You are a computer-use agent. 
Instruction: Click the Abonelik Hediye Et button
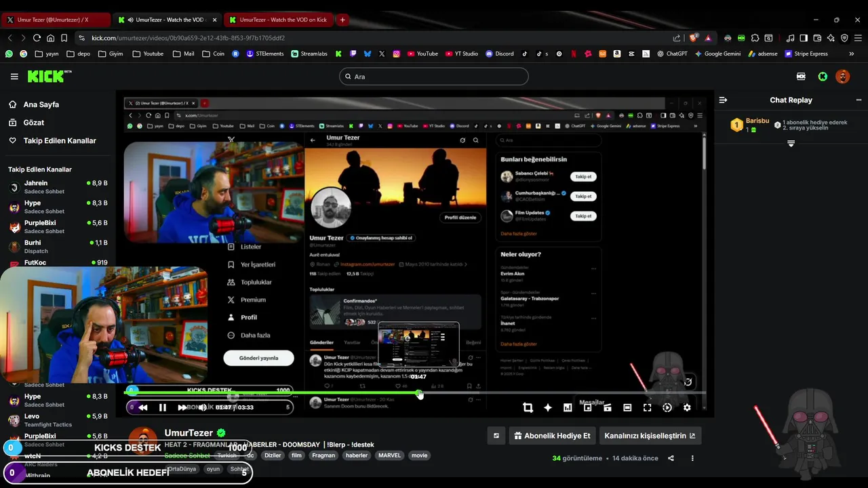[553, 436]
